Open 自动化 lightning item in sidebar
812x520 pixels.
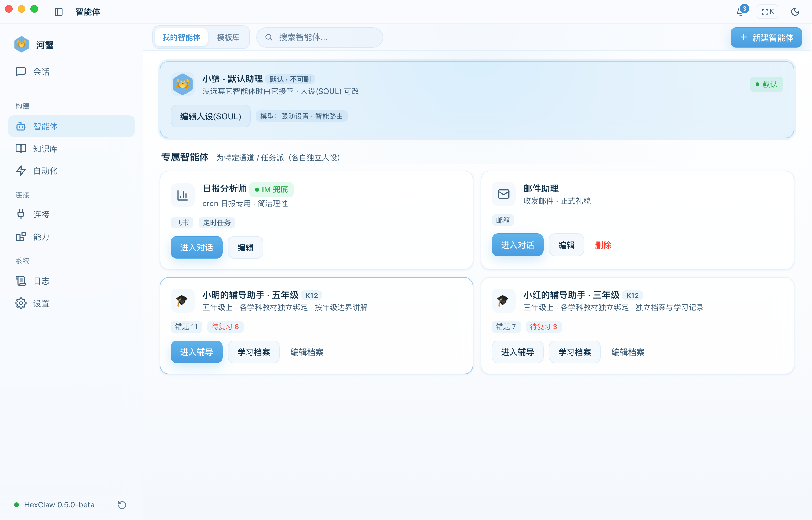pyautogui.click(x=71, y=171)
